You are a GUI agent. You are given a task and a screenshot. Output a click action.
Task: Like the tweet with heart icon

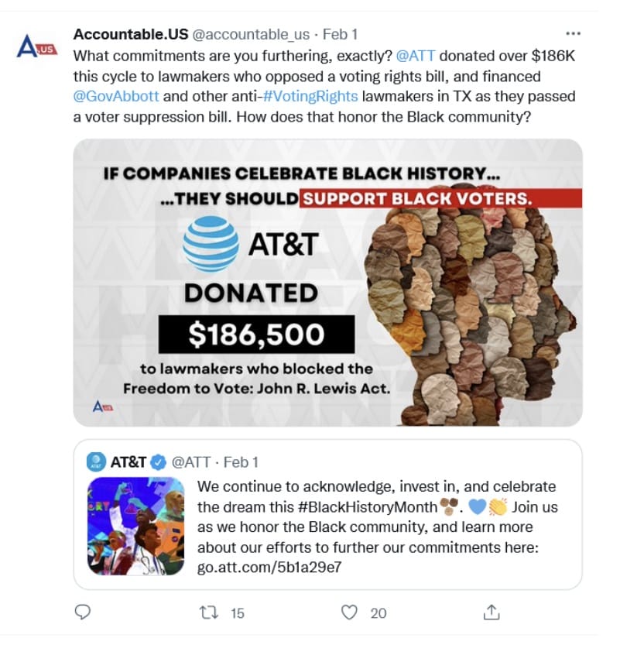[349, 612]
